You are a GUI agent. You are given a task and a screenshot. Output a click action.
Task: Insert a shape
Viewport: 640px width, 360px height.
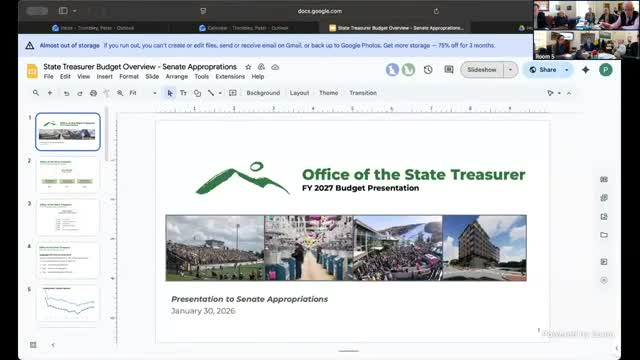click(x=197, y=93)
